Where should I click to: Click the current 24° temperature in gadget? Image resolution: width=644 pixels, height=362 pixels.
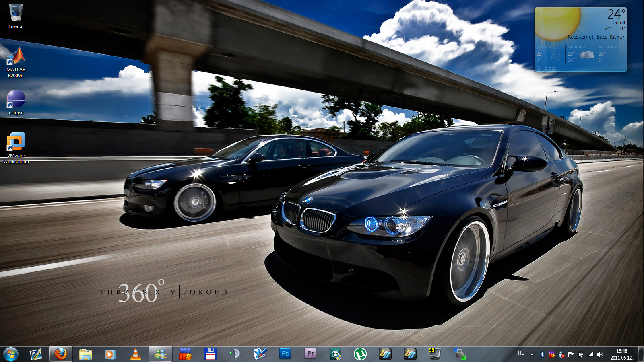tap(617, 14)
